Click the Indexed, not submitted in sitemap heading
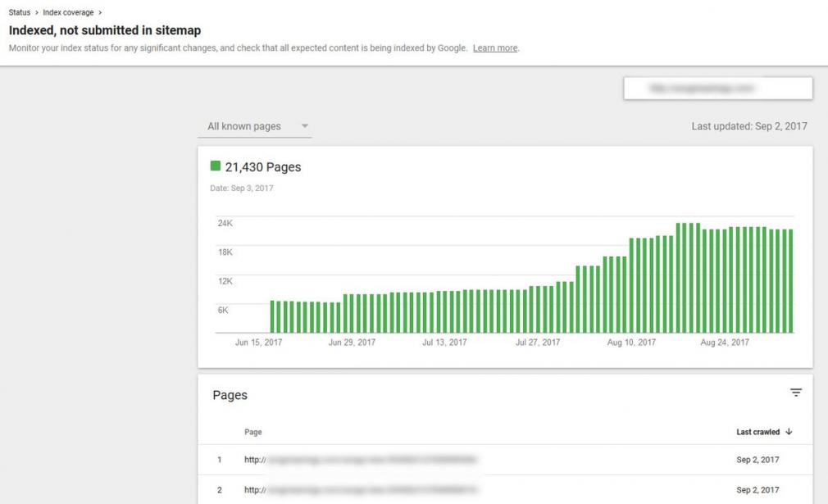 105,30
